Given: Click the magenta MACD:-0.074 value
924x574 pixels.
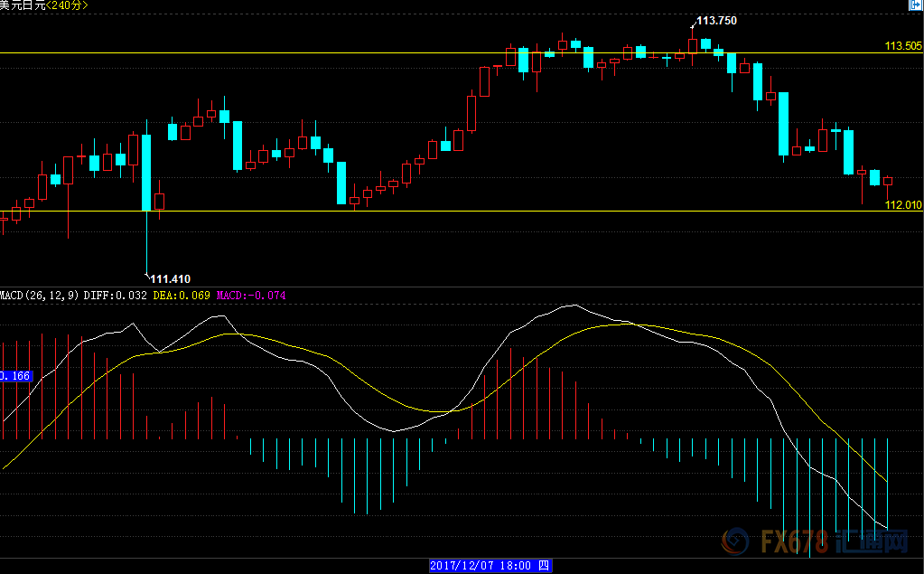Looking at the screenshot, I should (251, 295).
